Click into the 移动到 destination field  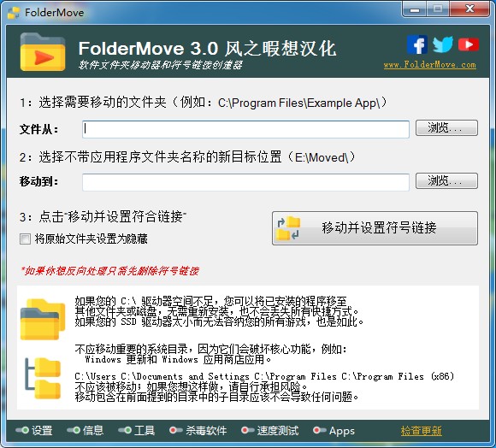click(x=245, y=182)
